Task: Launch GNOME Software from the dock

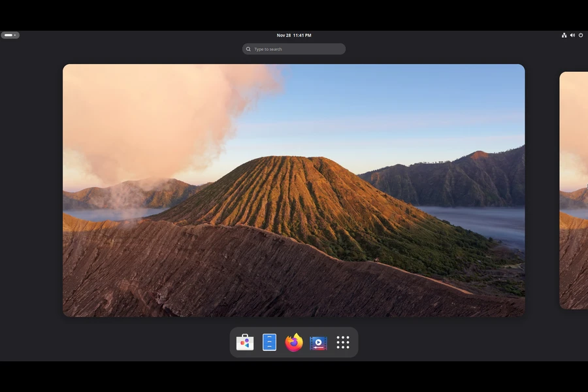Action: (x=244, y=342)
